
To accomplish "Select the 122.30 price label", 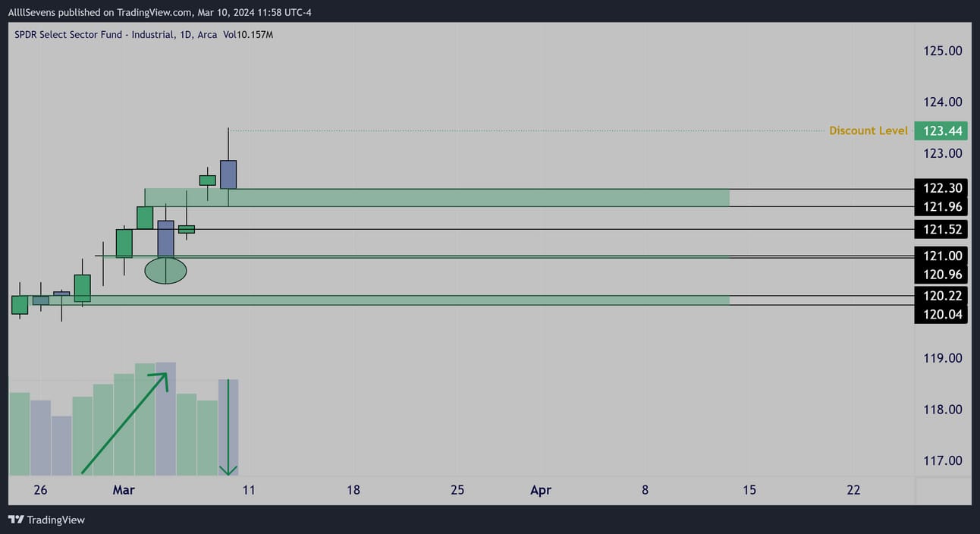I will click(x=941, y=188).
